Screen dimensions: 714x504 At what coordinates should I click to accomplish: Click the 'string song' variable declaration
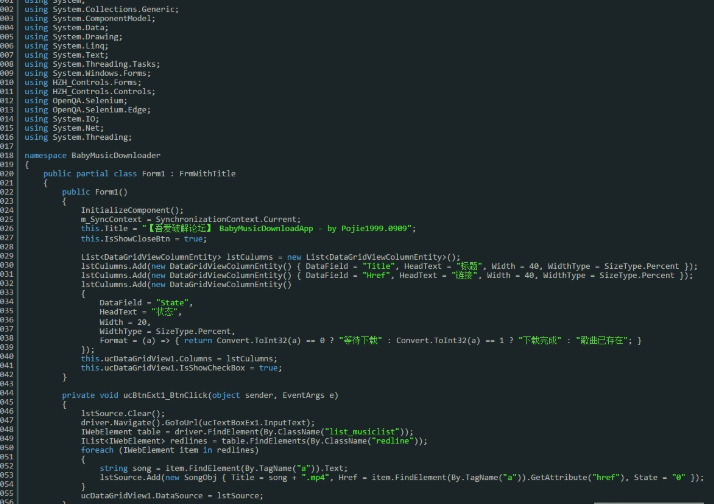125,468
